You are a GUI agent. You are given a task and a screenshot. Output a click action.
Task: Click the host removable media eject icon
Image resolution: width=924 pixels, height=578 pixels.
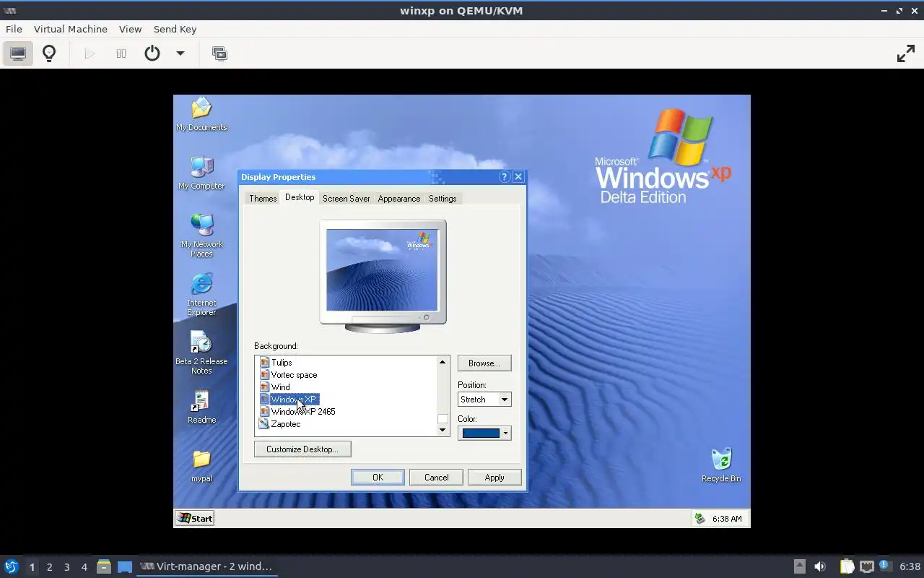pos(799,566)
